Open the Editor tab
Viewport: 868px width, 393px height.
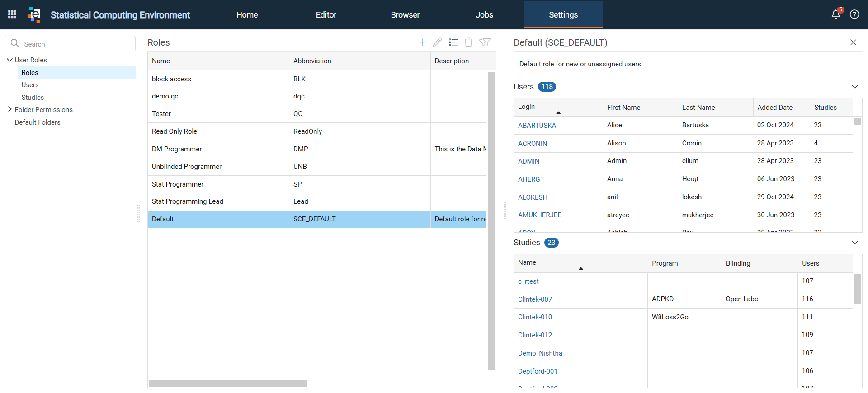(x=326, y=15)
